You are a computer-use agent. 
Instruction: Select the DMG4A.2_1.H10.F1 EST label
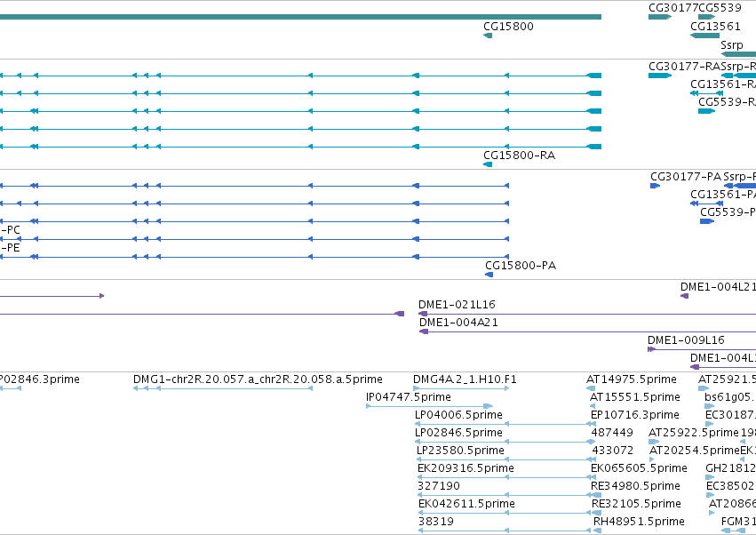465,379
